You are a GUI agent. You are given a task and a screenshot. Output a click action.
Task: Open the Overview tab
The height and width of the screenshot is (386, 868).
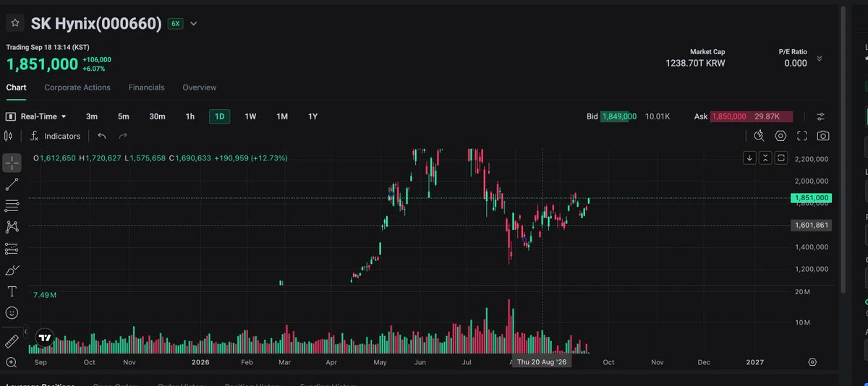point(200,87)
